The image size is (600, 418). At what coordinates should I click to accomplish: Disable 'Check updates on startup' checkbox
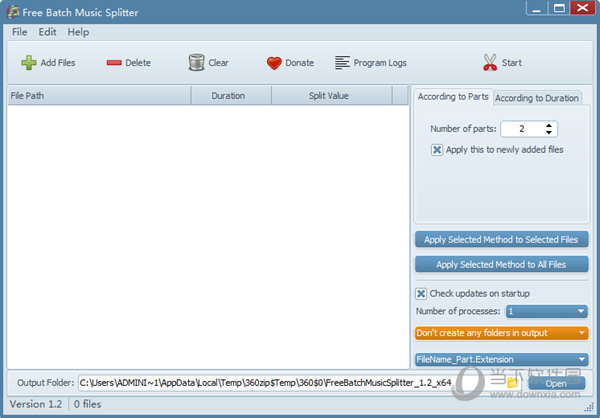click(x=421, y=294)
